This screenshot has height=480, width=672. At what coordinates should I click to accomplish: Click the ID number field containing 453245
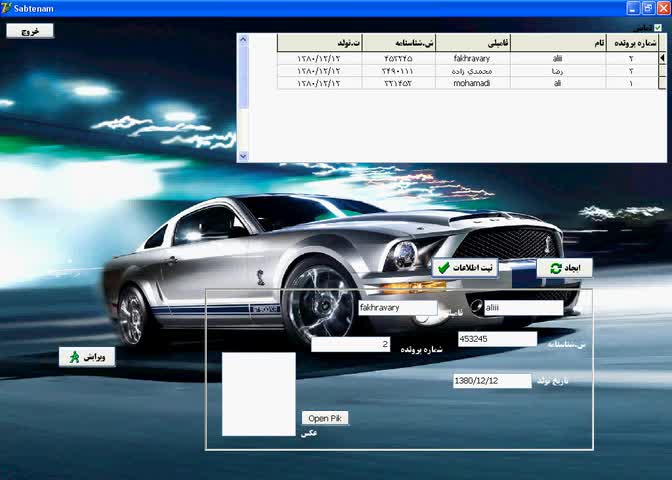coord(497,339)
